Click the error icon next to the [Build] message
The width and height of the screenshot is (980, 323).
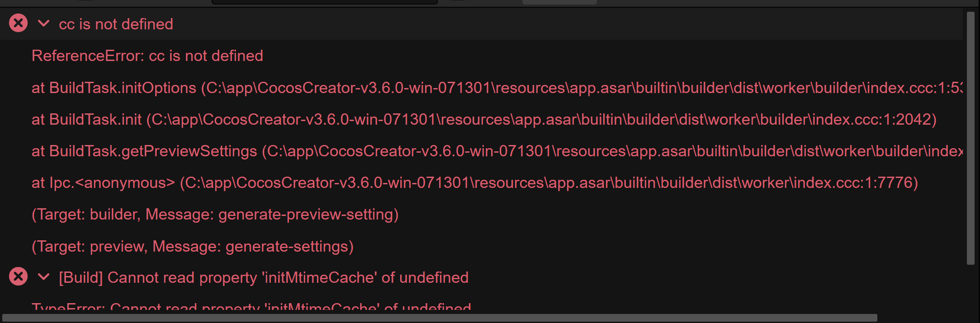click(x=19, y=276)
